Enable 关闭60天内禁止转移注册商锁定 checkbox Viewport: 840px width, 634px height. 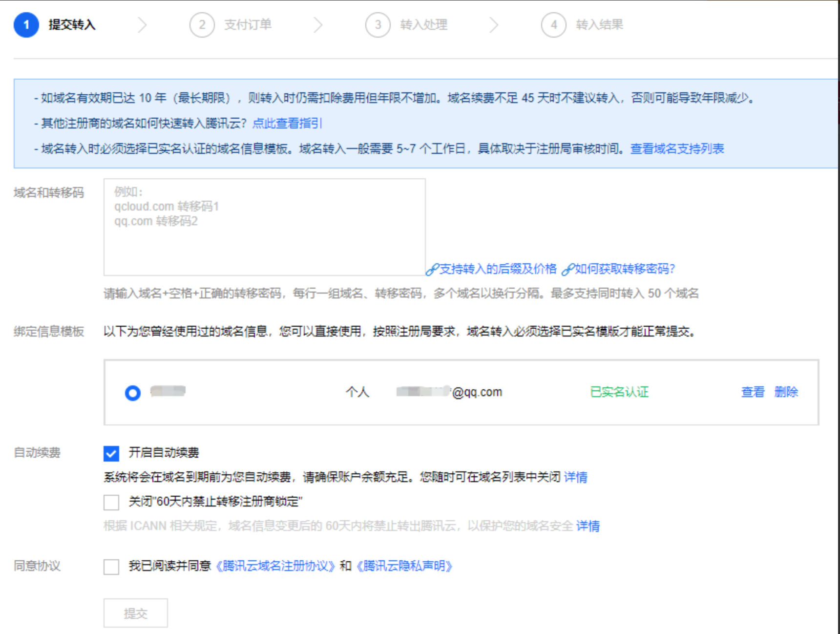click(111, 502)
